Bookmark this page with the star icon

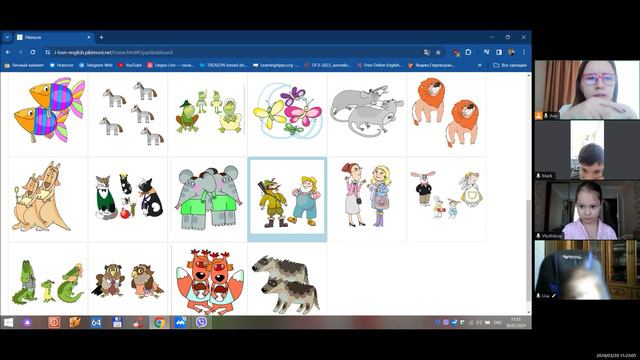(438, 52)
